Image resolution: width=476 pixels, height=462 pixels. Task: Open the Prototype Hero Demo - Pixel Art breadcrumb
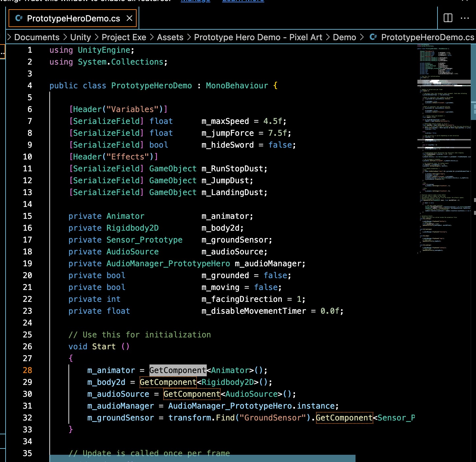pyautogui.click(x=258, y=37)
